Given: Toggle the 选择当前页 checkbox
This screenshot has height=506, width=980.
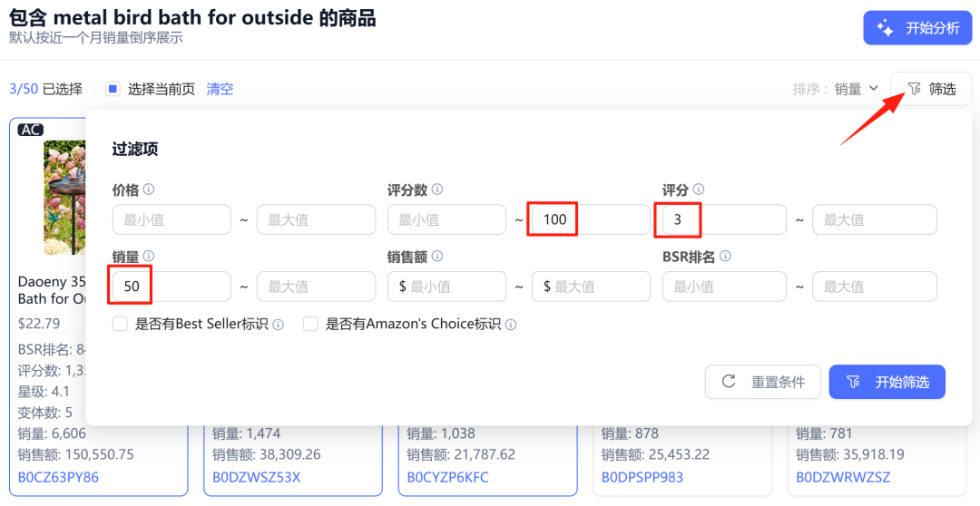Looking at the screenshot, I should tap(113, 89).
